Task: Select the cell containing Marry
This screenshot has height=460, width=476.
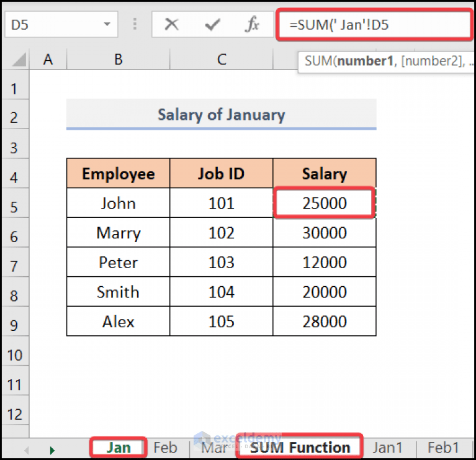Action: coord(119,233)
